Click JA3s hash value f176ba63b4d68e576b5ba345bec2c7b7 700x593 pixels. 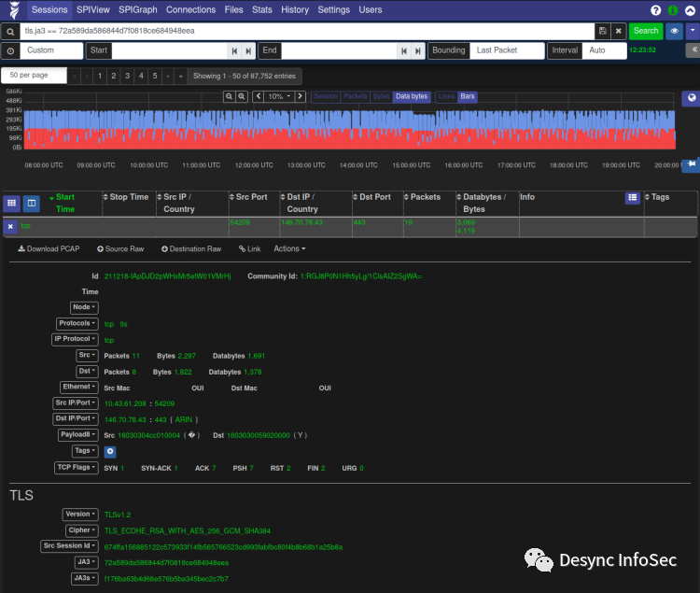[166, 579]
